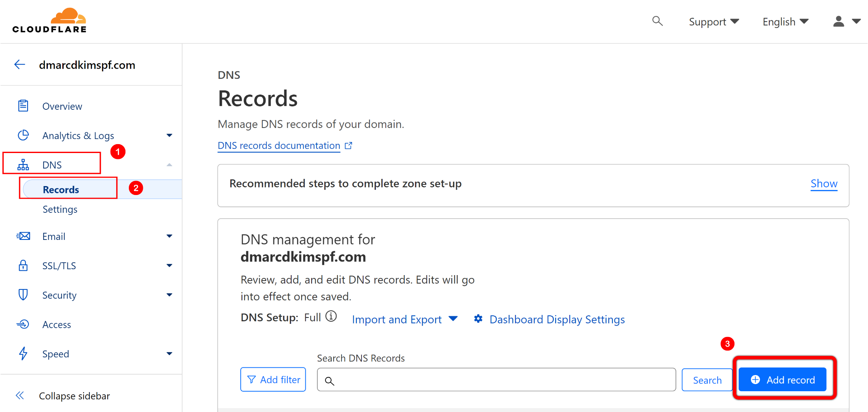868x412 pixels.
Task: Click the Speed lightning bolt icon
Action: coord(23,354)
